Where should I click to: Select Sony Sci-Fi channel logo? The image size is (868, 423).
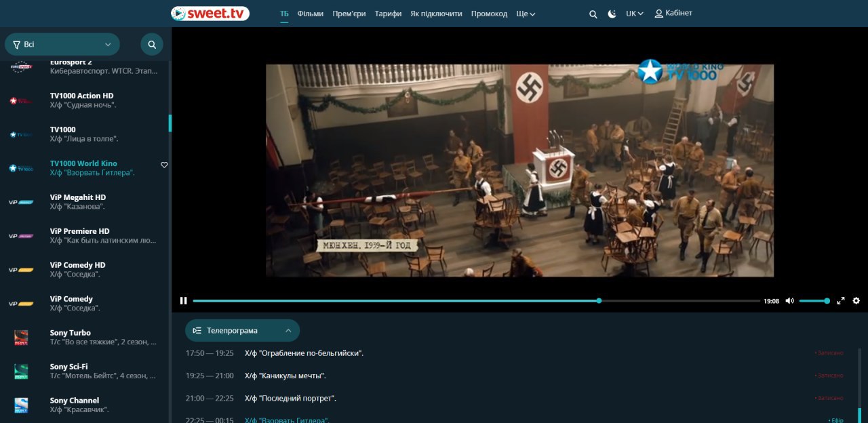21,371
